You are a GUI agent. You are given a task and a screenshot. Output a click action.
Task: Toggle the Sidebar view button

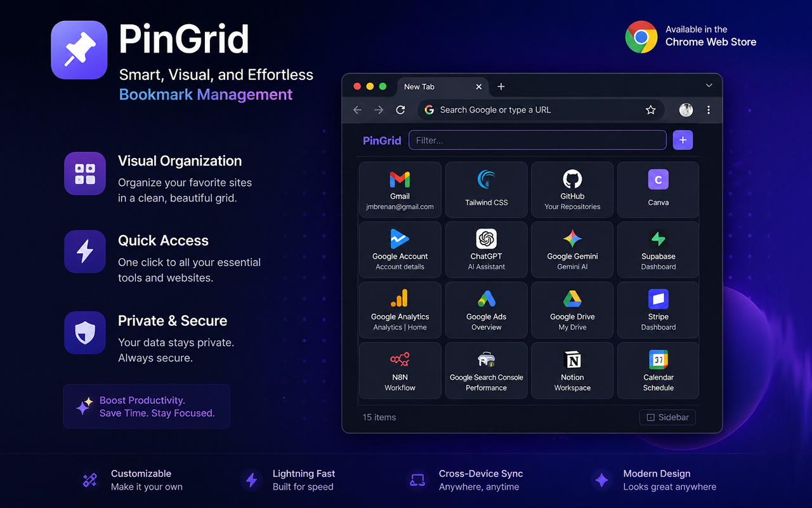pos(667,417)
